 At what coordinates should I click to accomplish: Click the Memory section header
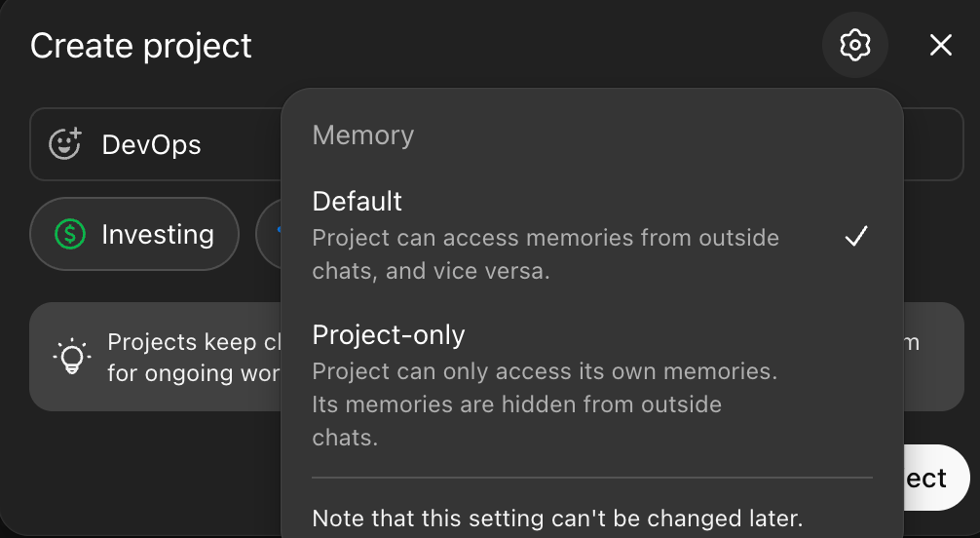click(362, 135)
